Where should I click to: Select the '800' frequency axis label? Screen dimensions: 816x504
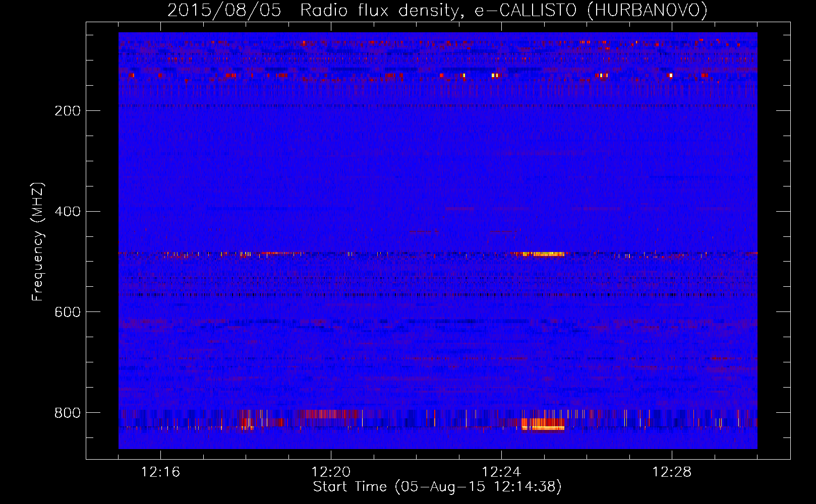pyautogui.click(x=67, y=413)
